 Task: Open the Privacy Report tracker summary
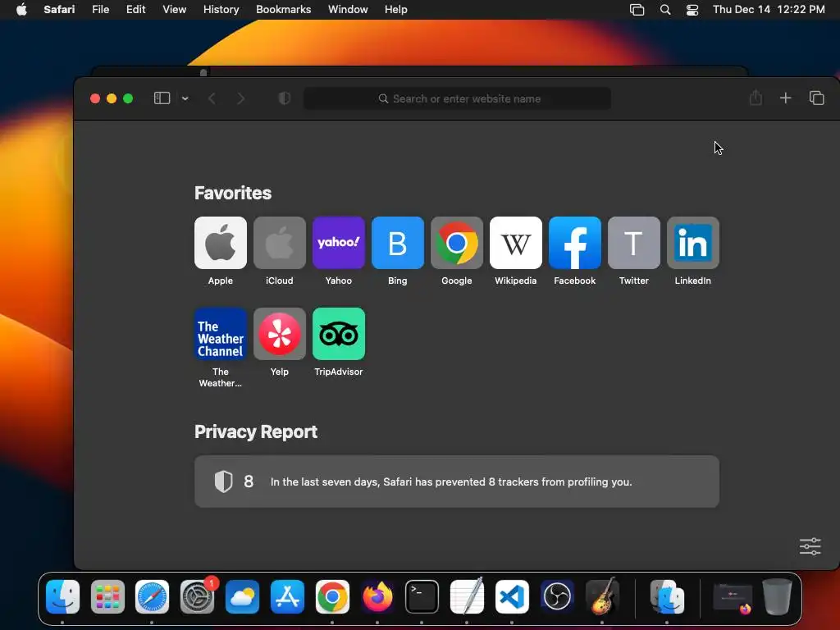(456, 482)
